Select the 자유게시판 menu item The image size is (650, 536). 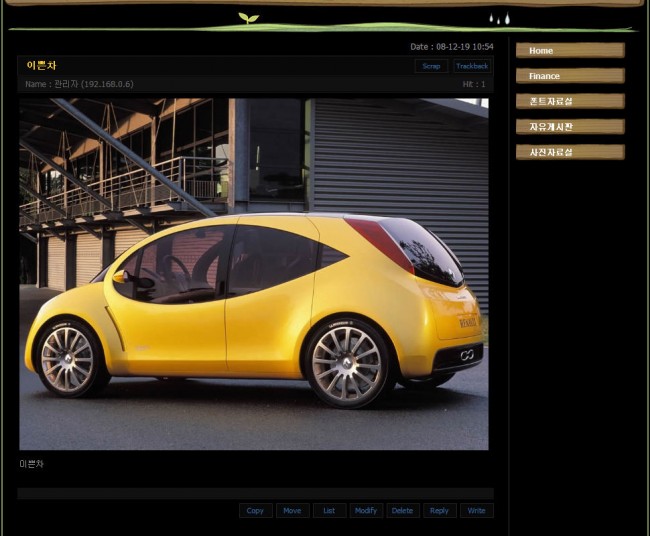point(569,127)
